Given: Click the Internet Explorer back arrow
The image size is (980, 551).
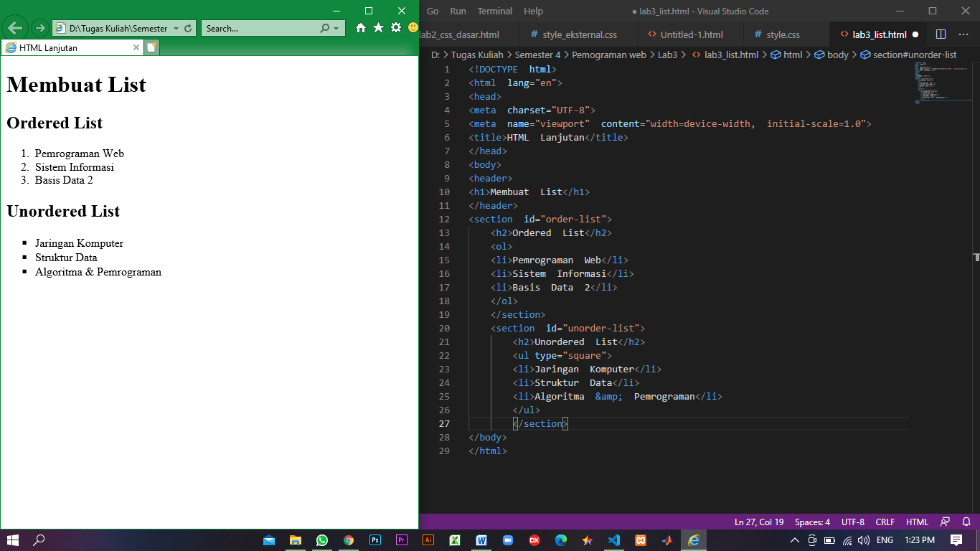Looking at the screenshot, I should click(x=15, y=28).
